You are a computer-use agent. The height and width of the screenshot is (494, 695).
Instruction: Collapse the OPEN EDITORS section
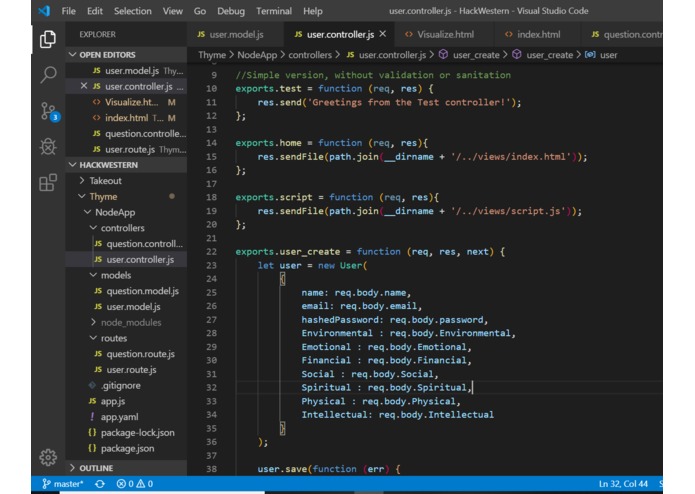pyautogui.click(x=107, y=55)
